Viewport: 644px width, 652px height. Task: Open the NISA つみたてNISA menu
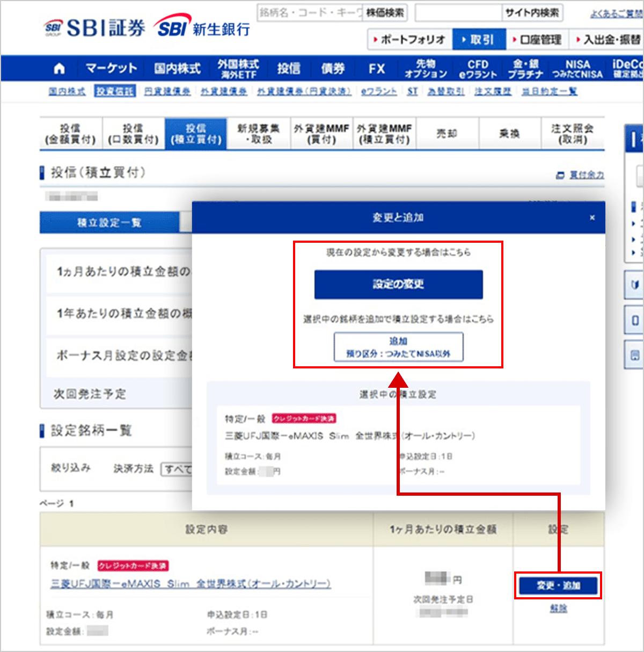tap(577, 69)
